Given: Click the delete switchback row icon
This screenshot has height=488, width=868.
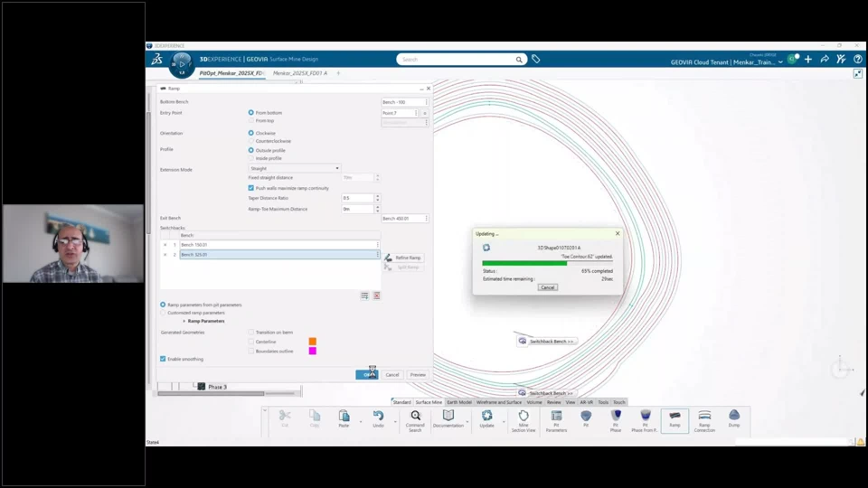Looking at the screenshot, I should (376, 296).
